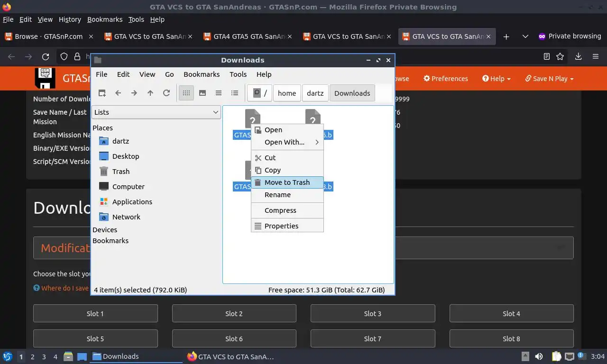Image resolution: width=607 pixels, height=364 pixels.
Task: Choose 'Cut' from the context menu
Action: tap(287, 158)
